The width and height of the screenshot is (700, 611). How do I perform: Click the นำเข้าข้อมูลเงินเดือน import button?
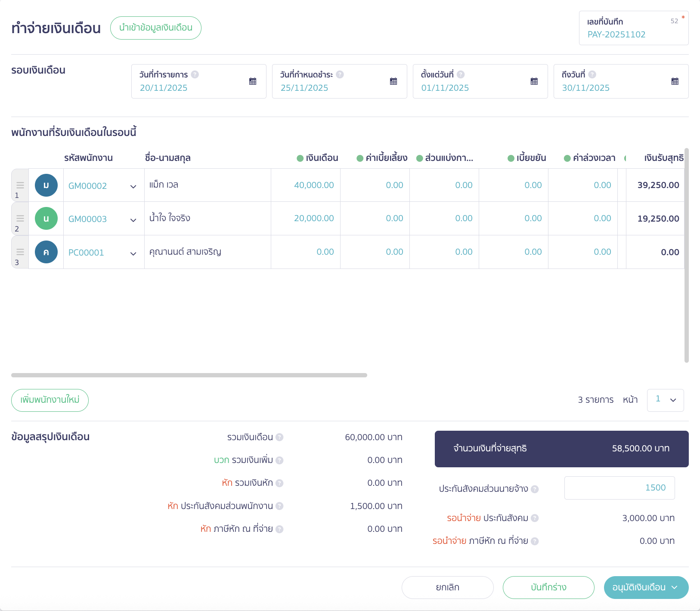156,28
